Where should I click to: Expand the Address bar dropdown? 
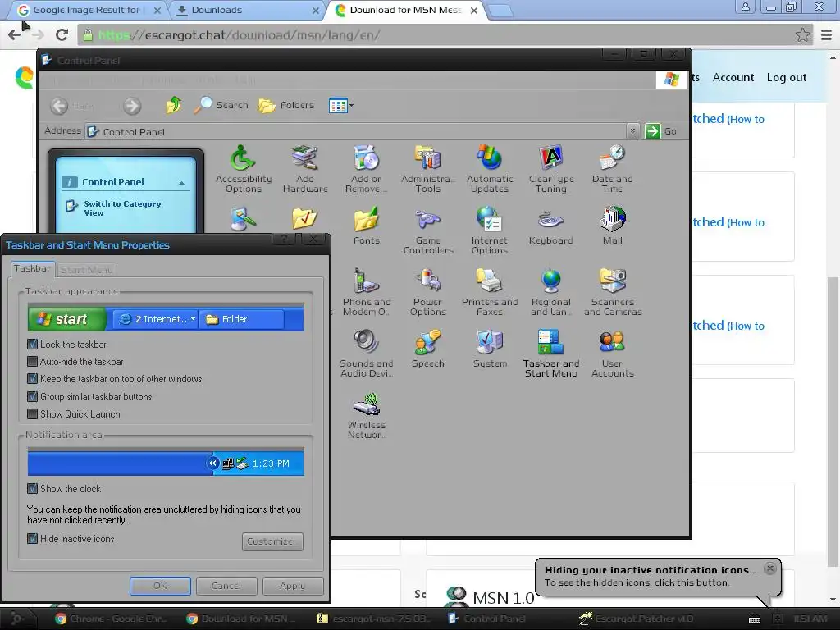point(632,130)
